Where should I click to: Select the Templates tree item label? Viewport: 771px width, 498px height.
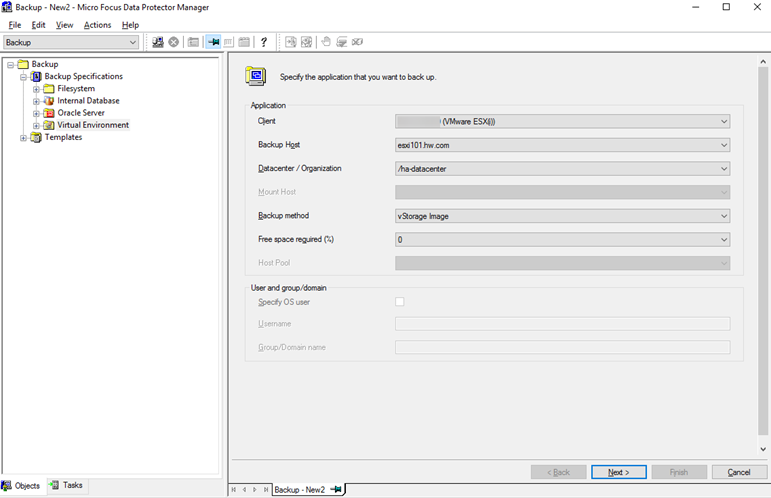(x=63, y=138)
